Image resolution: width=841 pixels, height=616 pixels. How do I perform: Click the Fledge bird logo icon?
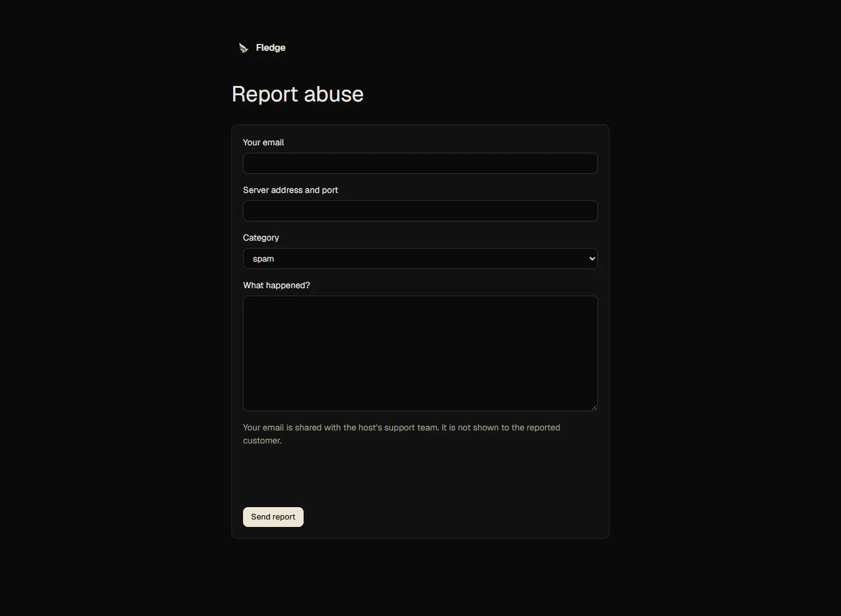(x=244, y=48)
